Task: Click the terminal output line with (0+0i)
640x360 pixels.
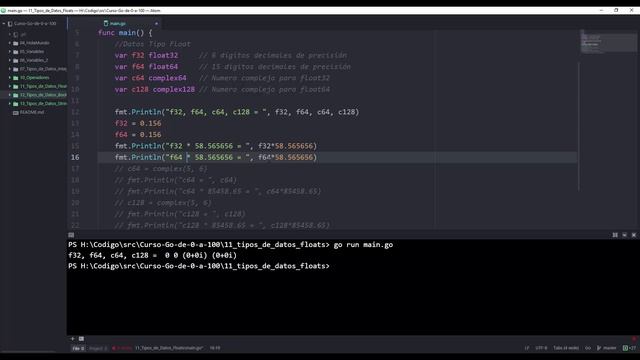Action: [x=152, y=255]
